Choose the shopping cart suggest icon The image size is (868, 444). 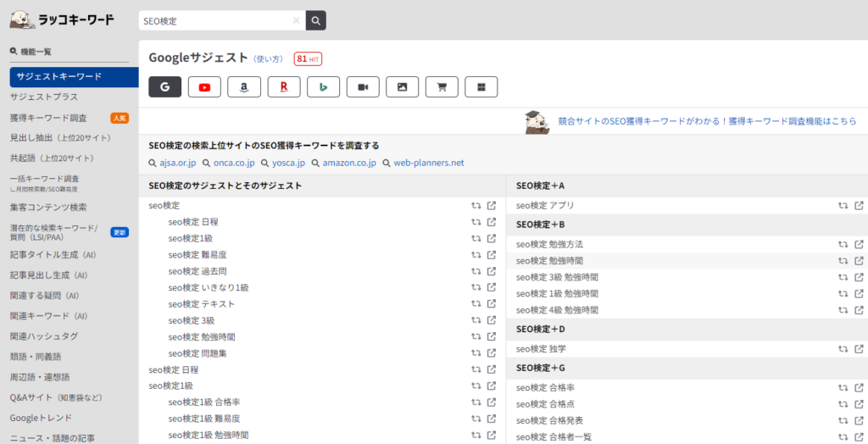tap(442, 86)
